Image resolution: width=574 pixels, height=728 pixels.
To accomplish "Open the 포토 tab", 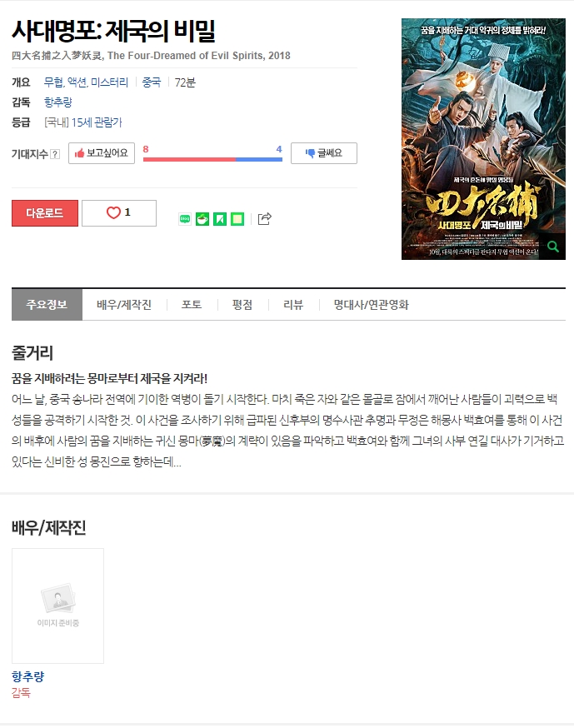I will pyautogui.click(x=192, y=305).
